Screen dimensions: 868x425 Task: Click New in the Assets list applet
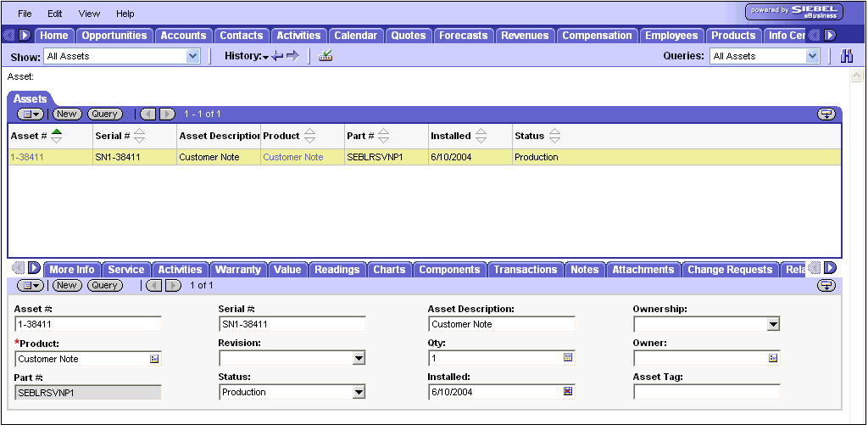[67, 115]
